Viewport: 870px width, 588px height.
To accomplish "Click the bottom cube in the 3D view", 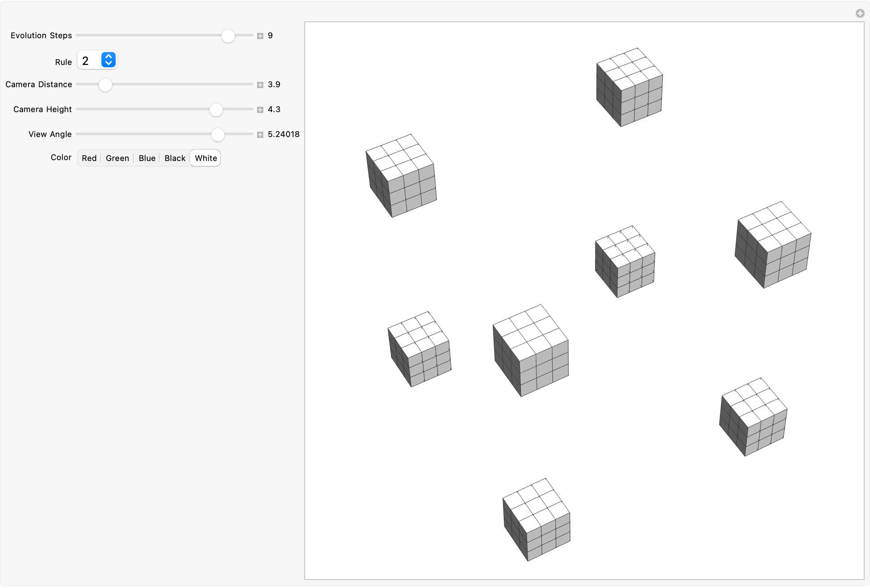I will [536, 520].
